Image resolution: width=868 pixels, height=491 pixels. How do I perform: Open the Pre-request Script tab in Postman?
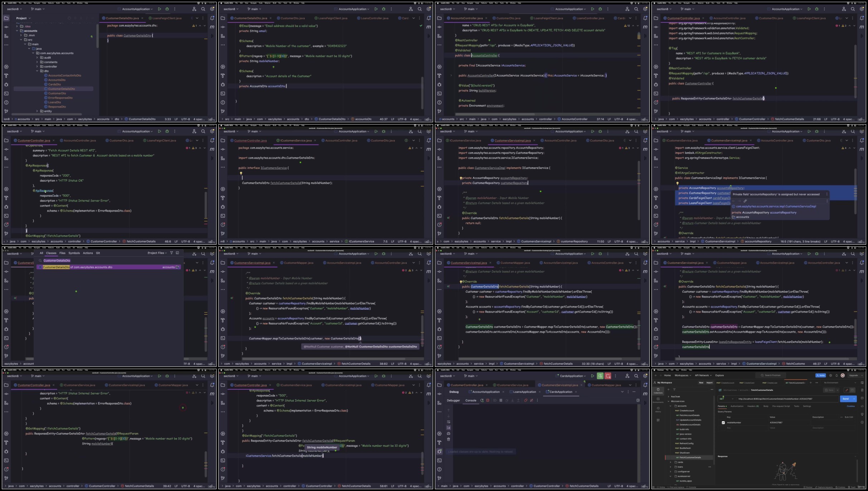781,406
